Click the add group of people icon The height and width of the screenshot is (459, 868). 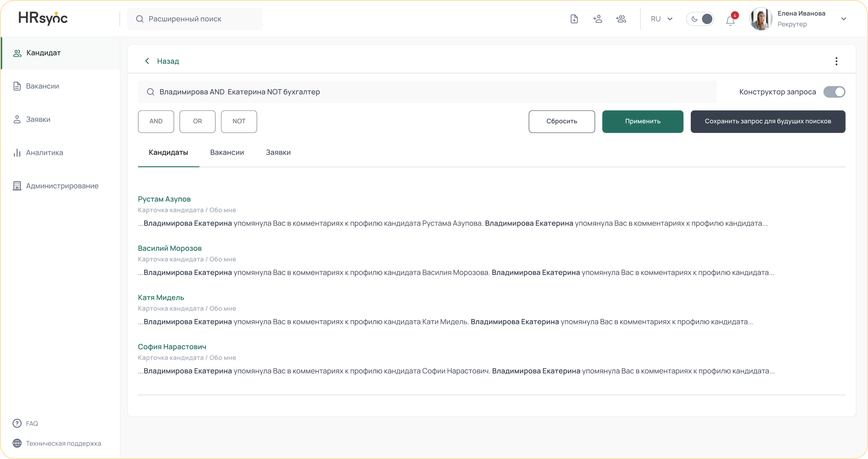pyautogui.click(x=621, y=19)
